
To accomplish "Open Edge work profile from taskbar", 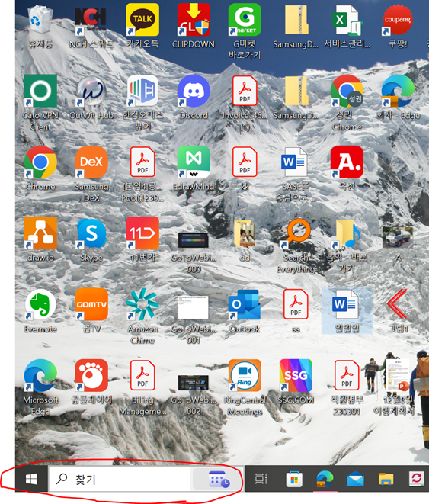I will click(325, 479).
